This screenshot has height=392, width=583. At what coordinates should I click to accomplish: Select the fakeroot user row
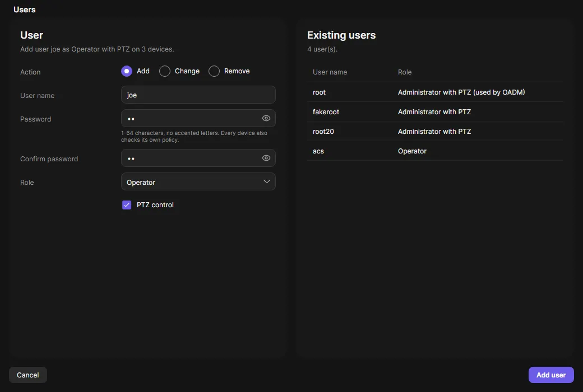435,112
